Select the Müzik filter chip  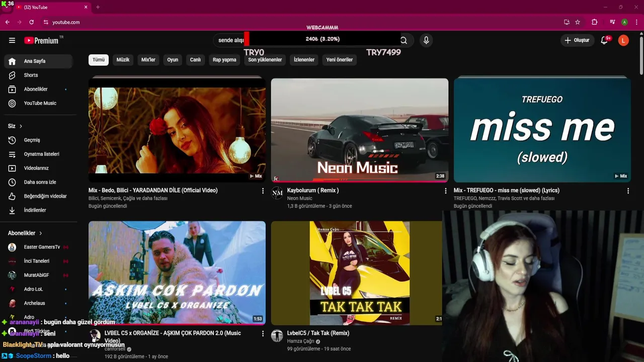coord(123,59)
